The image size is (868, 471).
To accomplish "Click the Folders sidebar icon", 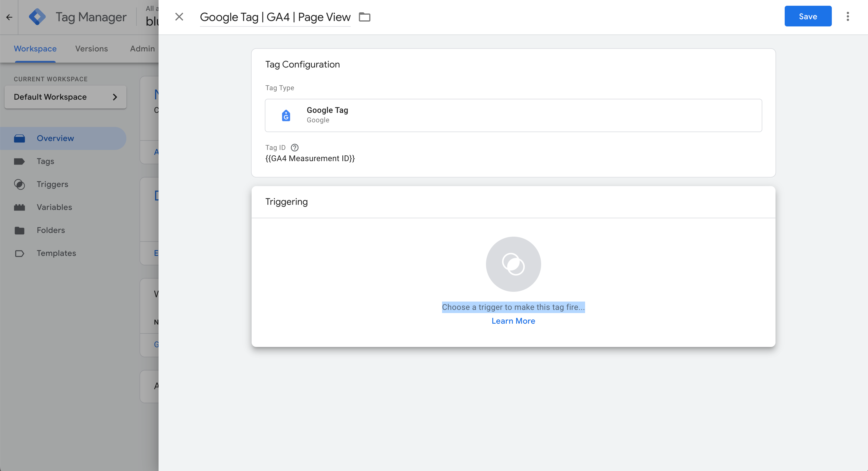I will (x=20, y=230).
